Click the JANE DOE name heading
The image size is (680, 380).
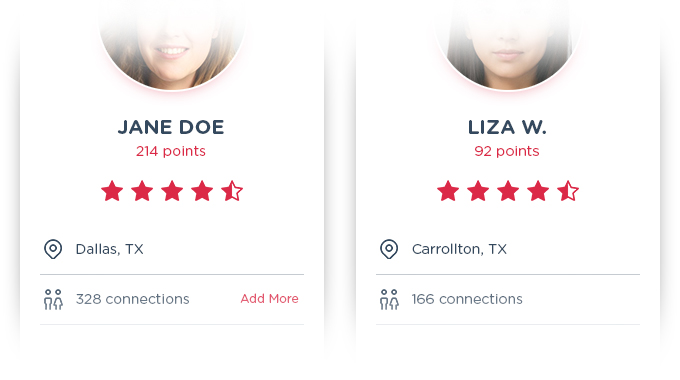tap(171, 127)
